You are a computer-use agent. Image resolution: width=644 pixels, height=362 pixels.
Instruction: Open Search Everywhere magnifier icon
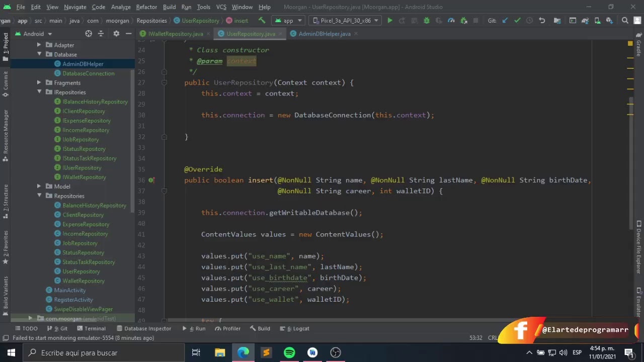(625, 21)
